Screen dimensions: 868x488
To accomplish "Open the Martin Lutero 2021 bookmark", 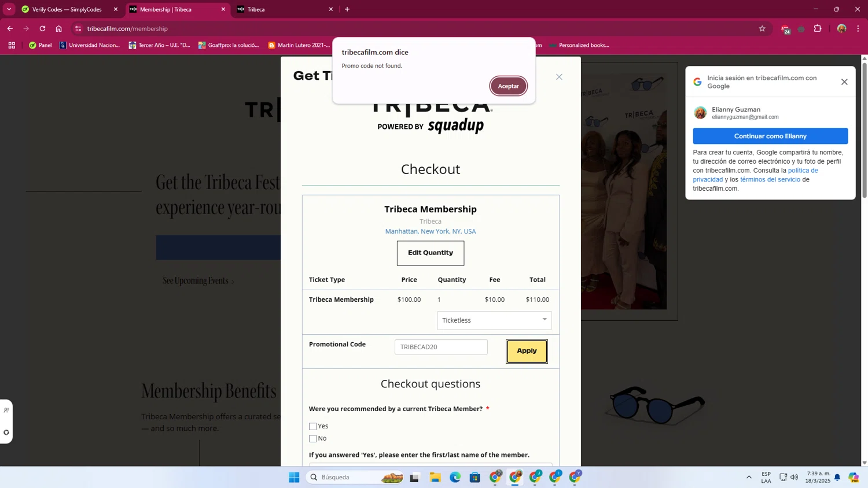I will click(299, 45).
